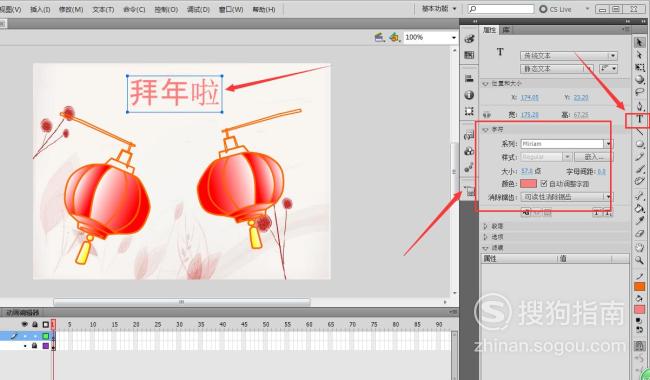The width and height of the screenshot is (650, 380).
Task: Toggle outline on green-square layer
Action: click(x=46, y=336)
